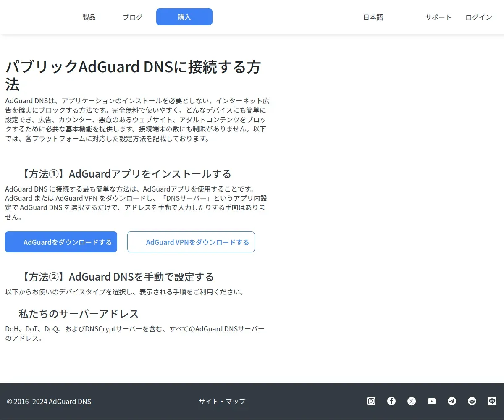
Task: Open AdGuard's Facebook page
Action: pyautogui.click(x=391, y=401)
